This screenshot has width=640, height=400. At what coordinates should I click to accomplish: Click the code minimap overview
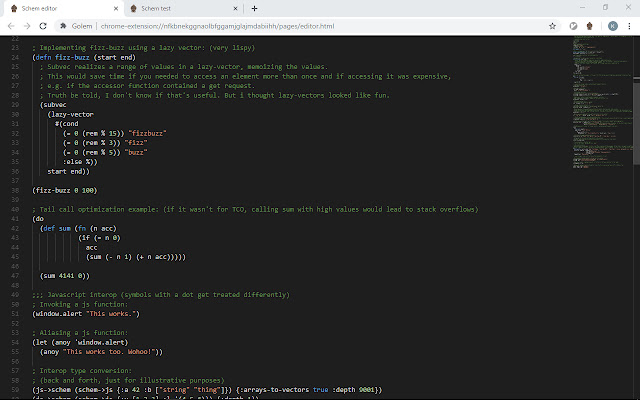[602, 102]
